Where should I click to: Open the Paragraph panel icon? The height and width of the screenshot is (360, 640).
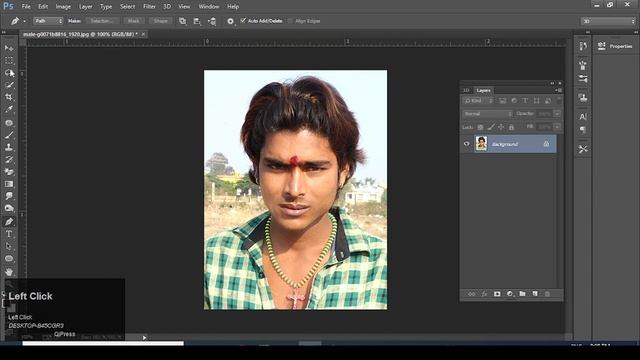583,130
